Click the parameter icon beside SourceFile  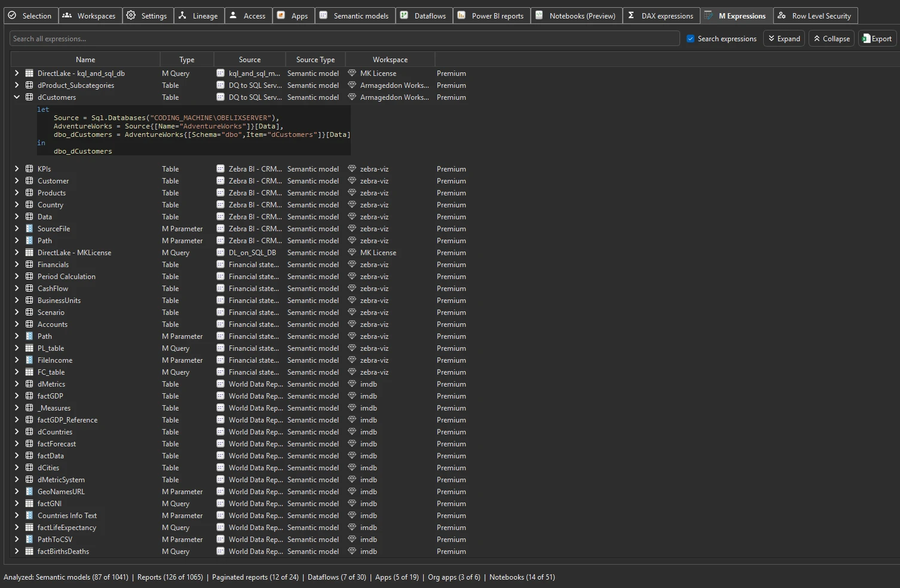[29, 229]
